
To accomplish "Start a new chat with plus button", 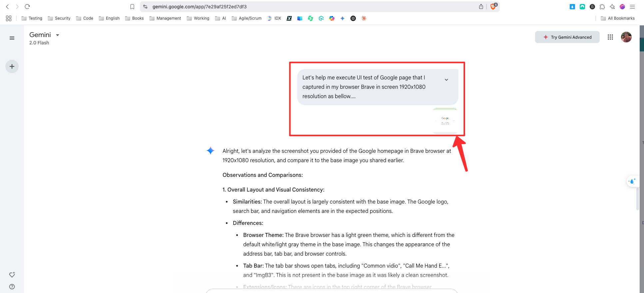I will (12, 66).
